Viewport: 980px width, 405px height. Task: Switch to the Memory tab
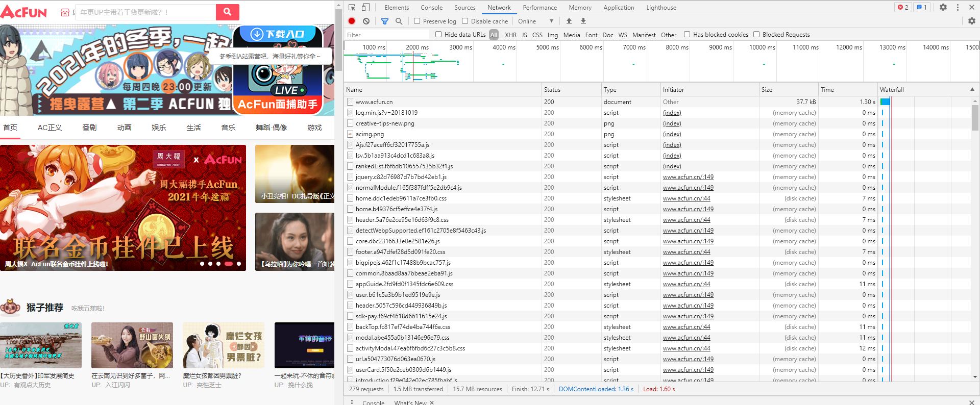coord(580,7)
